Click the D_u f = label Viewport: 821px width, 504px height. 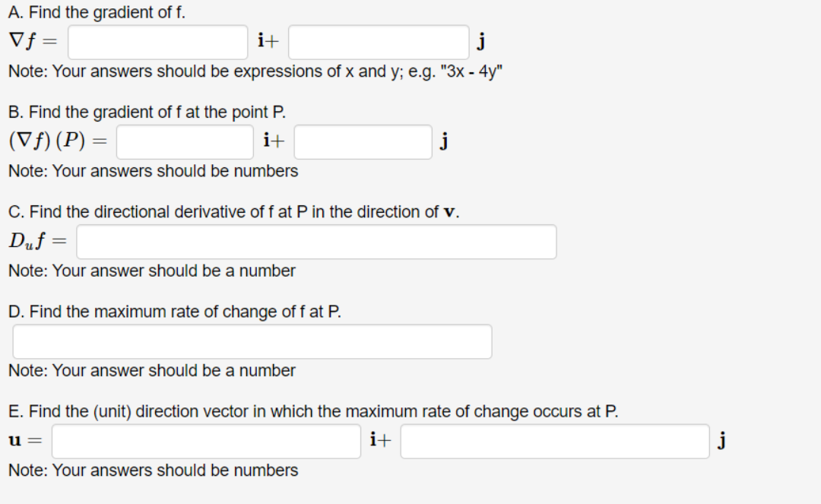(x=38, y=241)
